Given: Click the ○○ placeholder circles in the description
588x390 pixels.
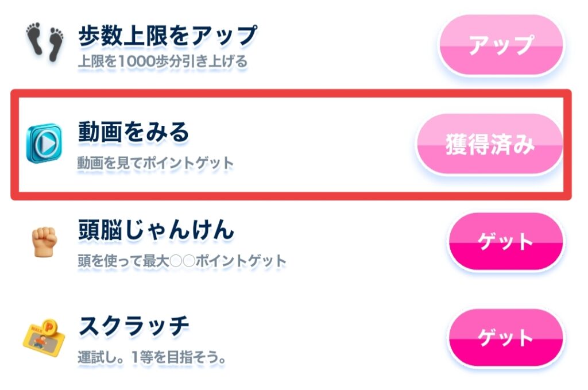Looking at the screenshot, I should [181, 261].
